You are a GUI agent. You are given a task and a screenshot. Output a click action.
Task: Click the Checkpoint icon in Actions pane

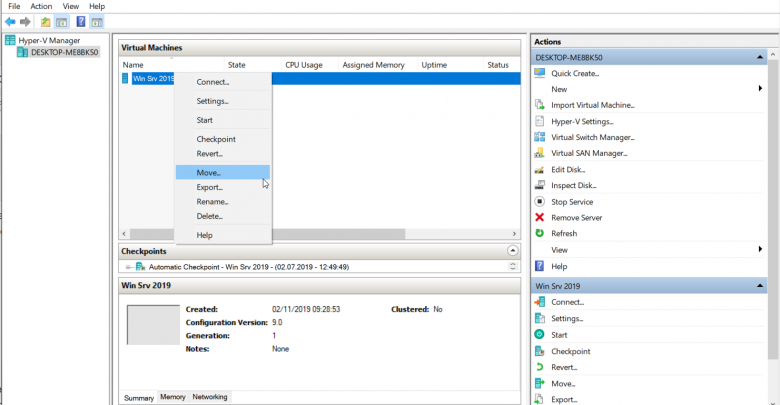[539, 351]
